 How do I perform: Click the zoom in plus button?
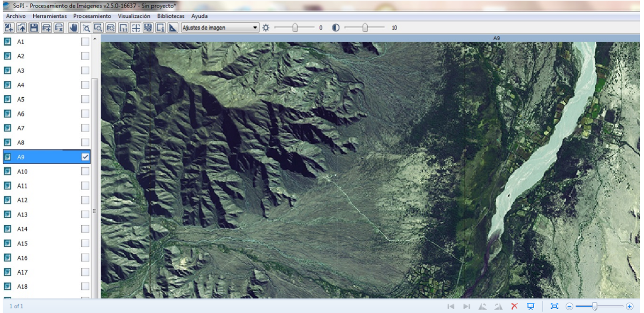pyautogui.click(x=629, y=306)
